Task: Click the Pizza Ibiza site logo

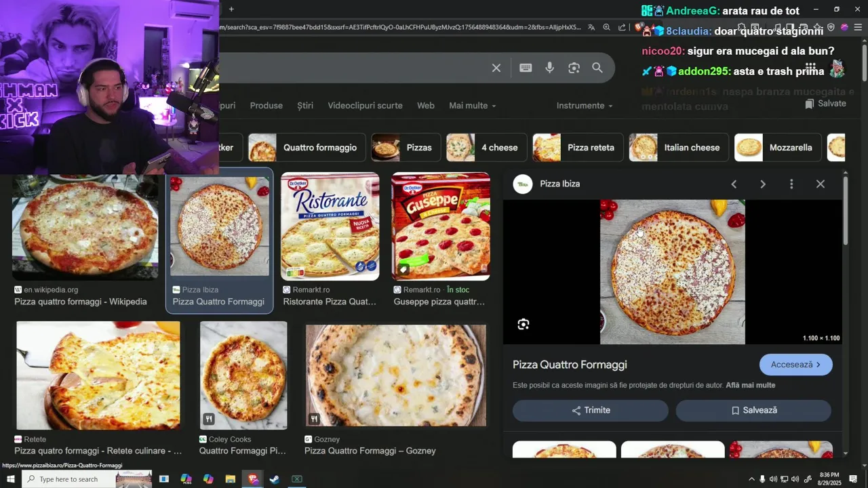Action: (x=523, y=184)
